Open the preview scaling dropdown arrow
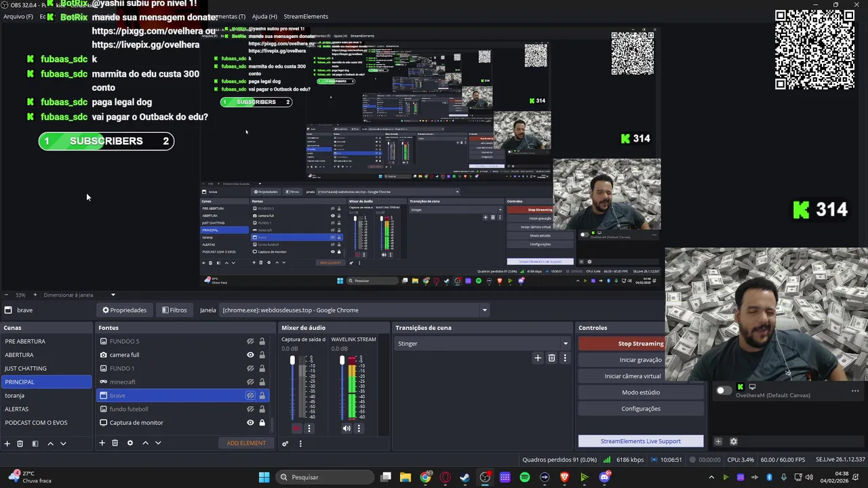This screenshot has height=488, width=868. click(113, 295)
